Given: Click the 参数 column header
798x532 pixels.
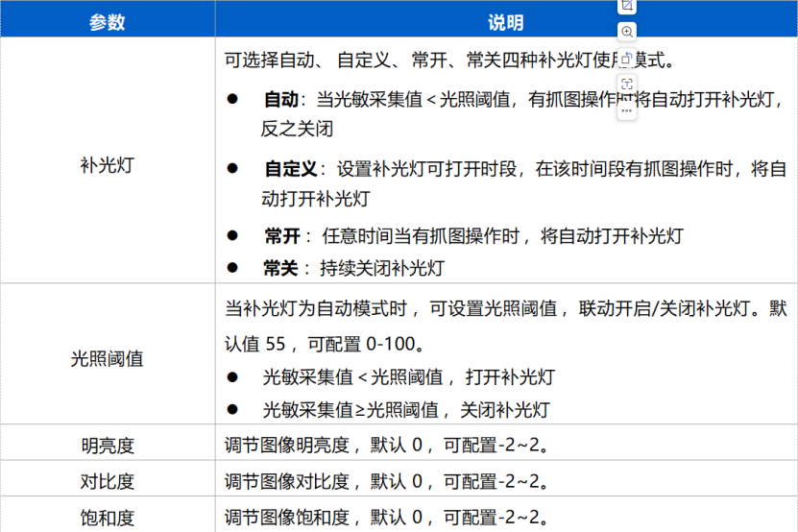Looking at the screenshot, I should coord(108,22).
